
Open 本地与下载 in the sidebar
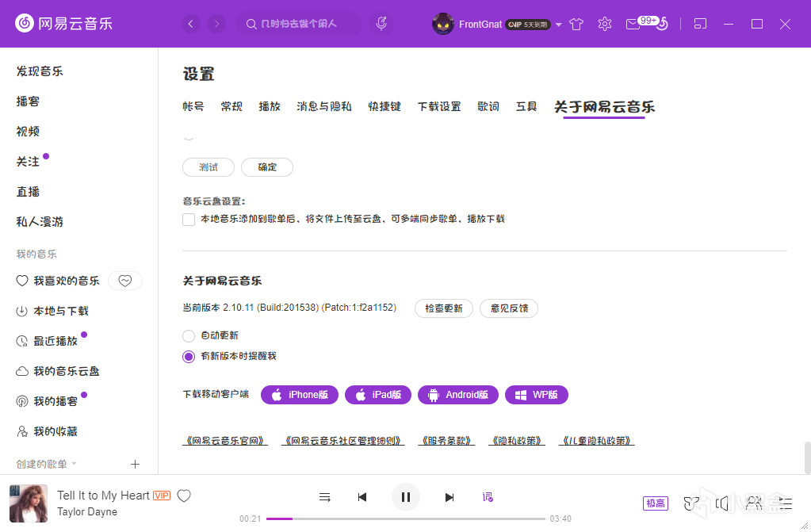click(x=52, y=311)
